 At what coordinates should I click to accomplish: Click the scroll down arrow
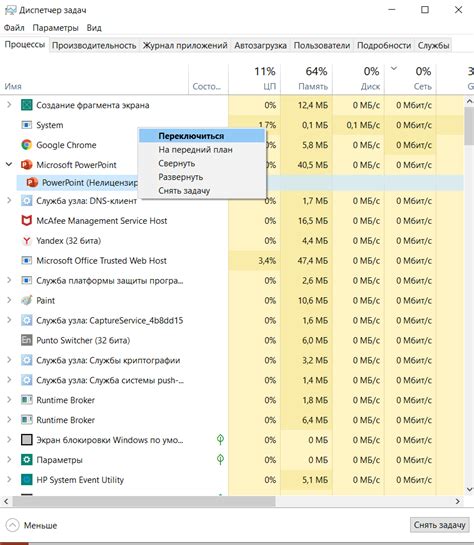tap(469, 489)
